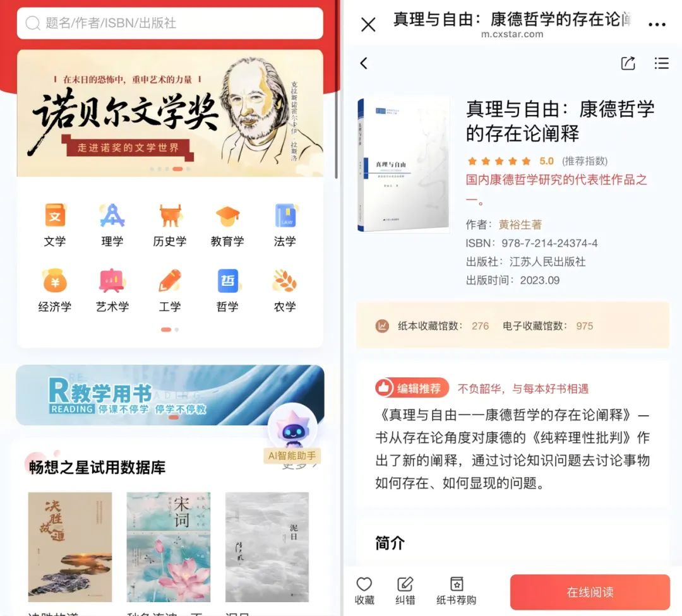The image size is (682, 616).
Task: Click the search input field
Action: coord(170,23)
